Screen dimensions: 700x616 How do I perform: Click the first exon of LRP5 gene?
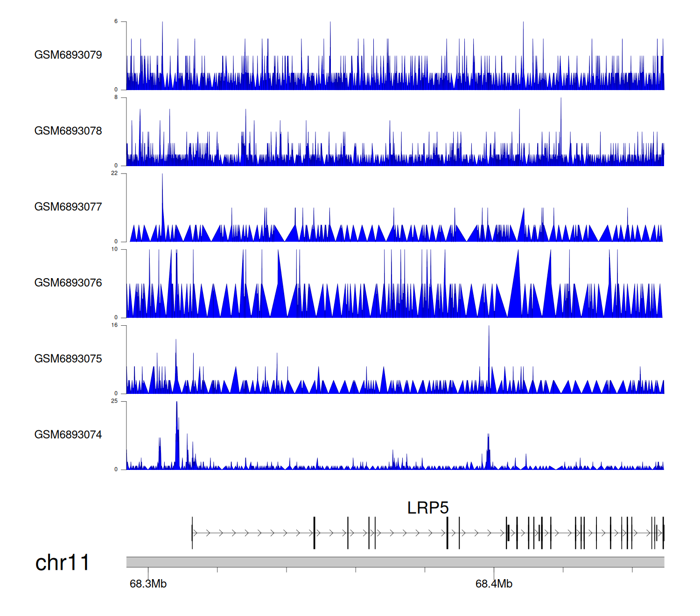pyautogui.click(x=192, y=533)
